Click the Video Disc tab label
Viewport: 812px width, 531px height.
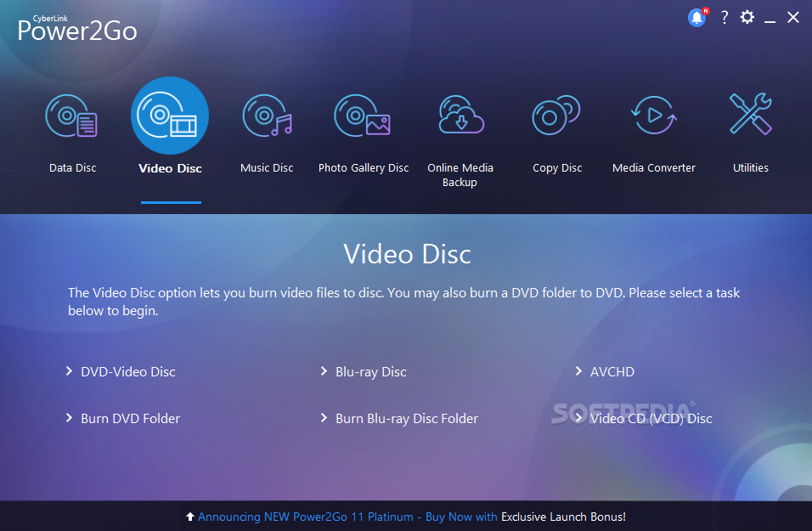(x=171, y=168)
